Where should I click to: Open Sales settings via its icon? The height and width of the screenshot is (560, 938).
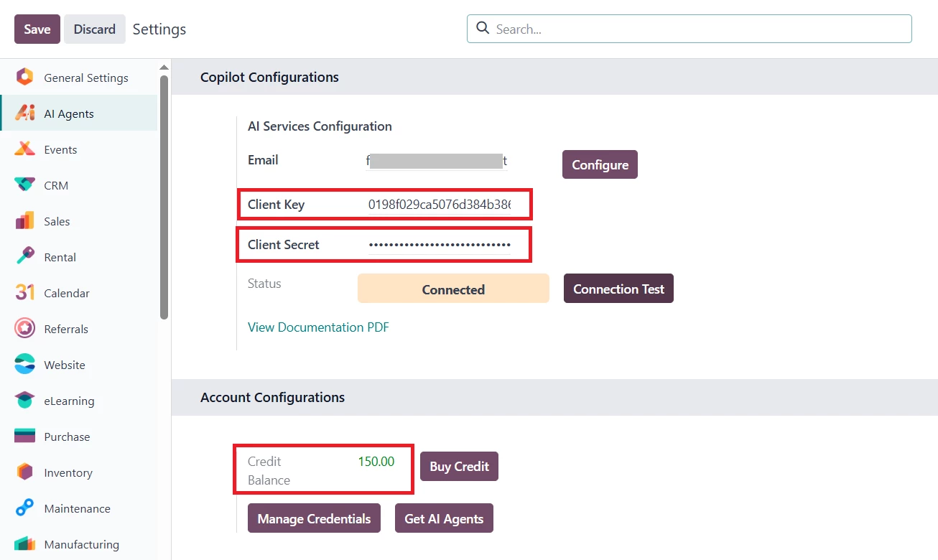[x=24, y=221]
